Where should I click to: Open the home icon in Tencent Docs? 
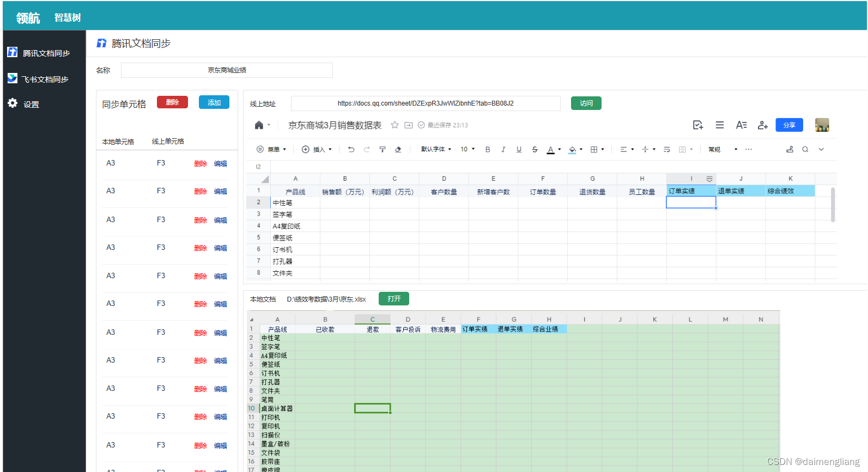click(x=259, y=125)
